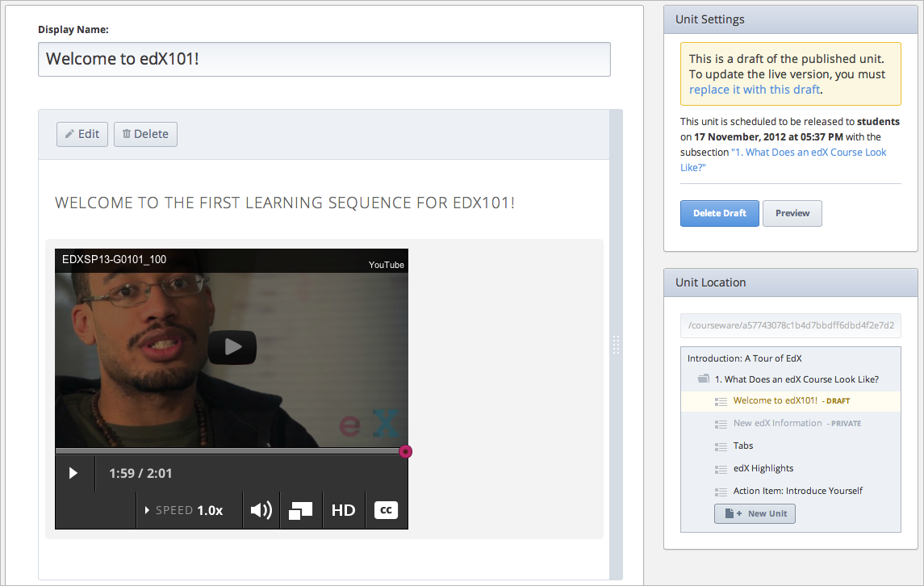The height and width of the screenshot is (586, 924).
Task: Click the Delete Draft button
Action: [x=719, y=213]
